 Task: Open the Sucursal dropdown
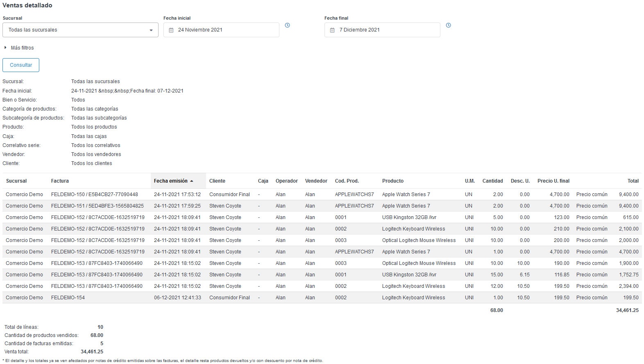[x=80, y=30]
